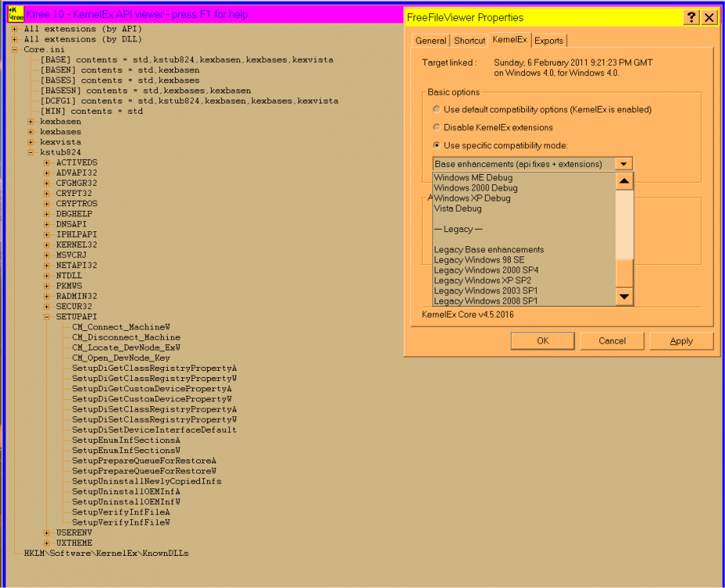The image size is (725, 588).
Task: Choose Legacy Windows XP SP2 from list
Action: (x=483, y=281)
